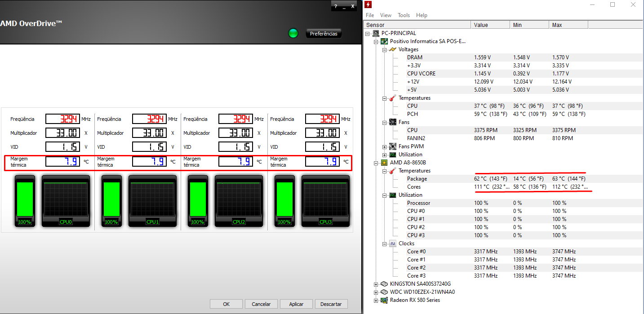Viewport: 644px width, 314px height.
Task: Open the Help menu in HWMonitor
Action: coord(422,15)
